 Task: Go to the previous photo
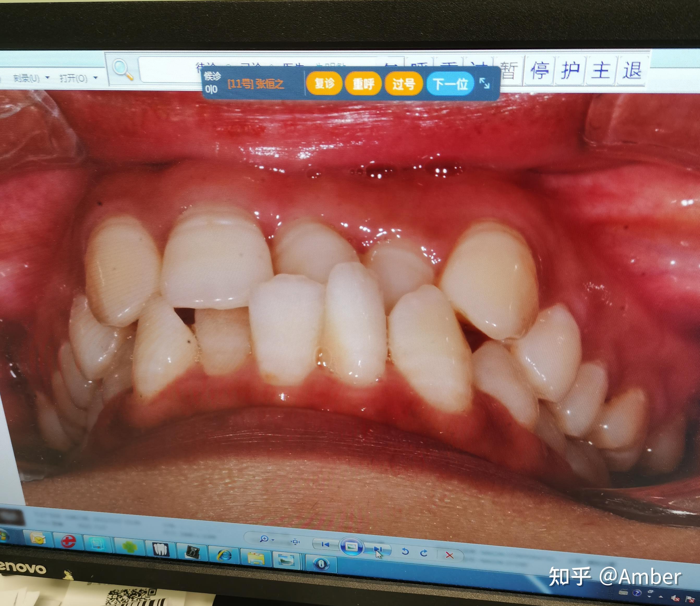coord(325,544)
